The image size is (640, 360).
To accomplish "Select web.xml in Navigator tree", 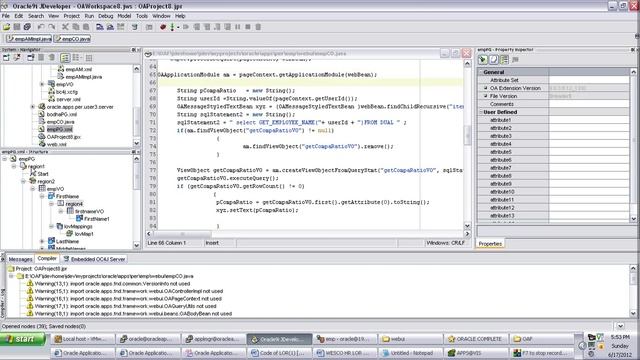I will click(x=56, y=144).
